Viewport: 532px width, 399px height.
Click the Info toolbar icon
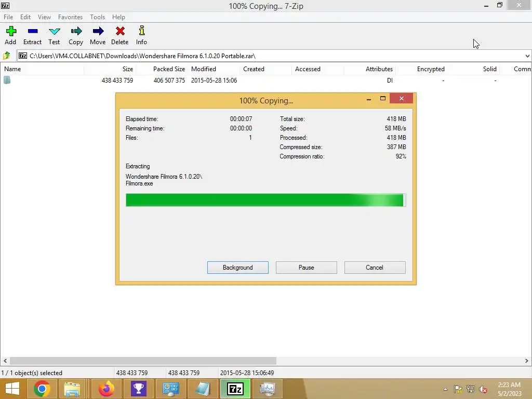pyautogui.click(x=141, y=35)
